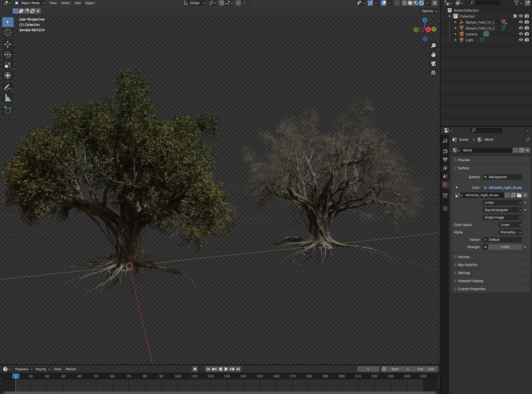Disable Light in renders
532x394 pixels.
527,40
